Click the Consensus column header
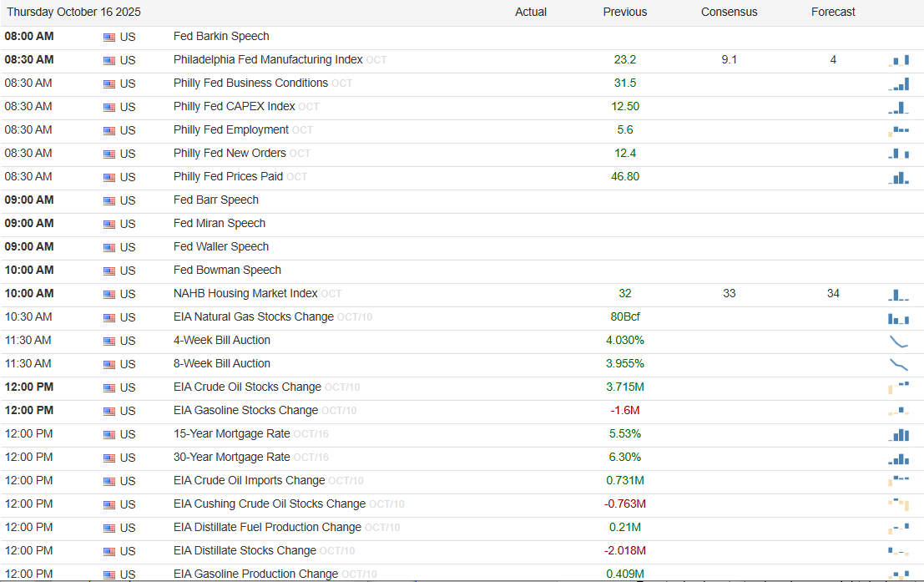The image size is (924, 582). click(729, 12)
